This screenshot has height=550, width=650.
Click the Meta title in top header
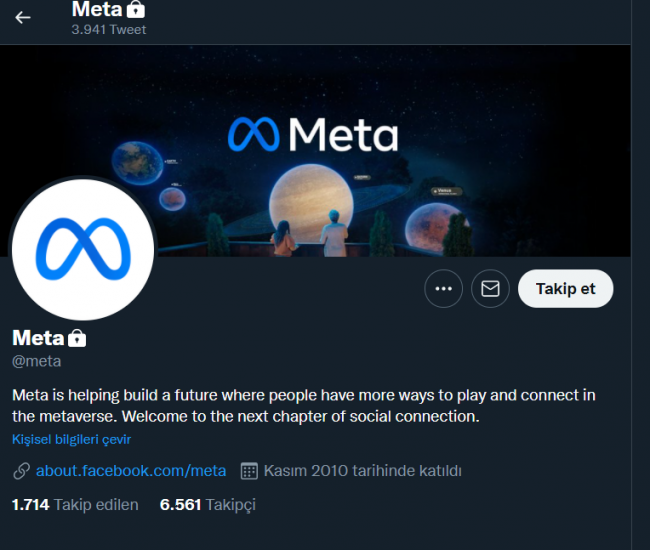pyautogui.click(x=96, y=9)
